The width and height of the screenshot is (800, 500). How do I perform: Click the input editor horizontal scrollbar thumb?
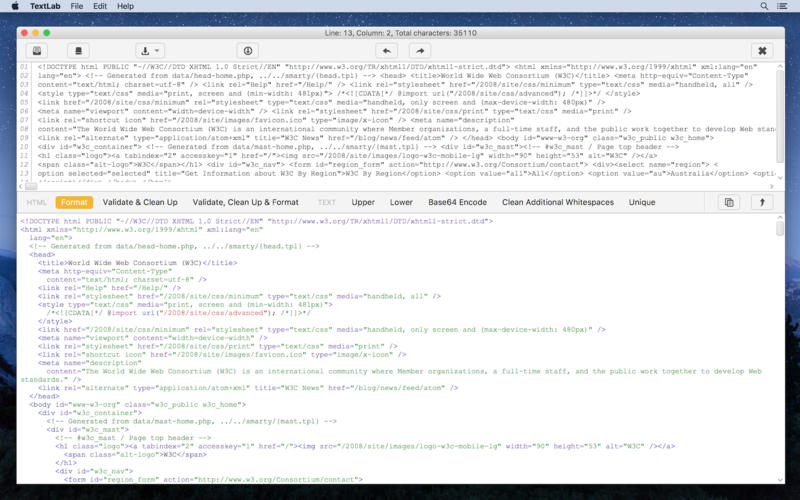(31, 186)
